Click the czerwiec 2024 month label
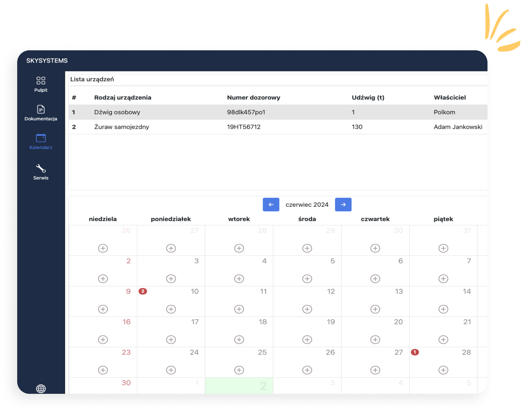 pos(307,205)
